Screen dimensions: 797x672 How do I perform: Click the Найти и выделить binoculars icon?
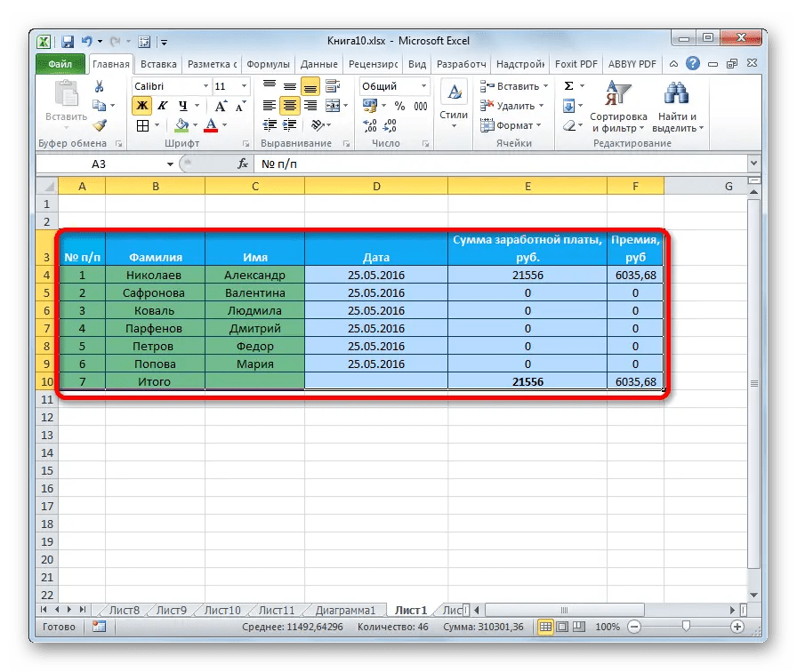coord(675,93)
